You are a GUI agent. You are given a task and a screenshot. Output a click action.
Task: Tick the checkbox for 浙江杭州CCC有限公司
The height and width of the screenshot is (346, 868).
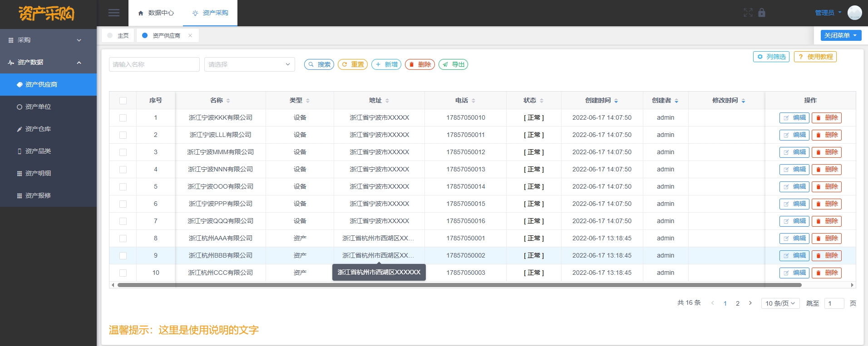(123, 273)
